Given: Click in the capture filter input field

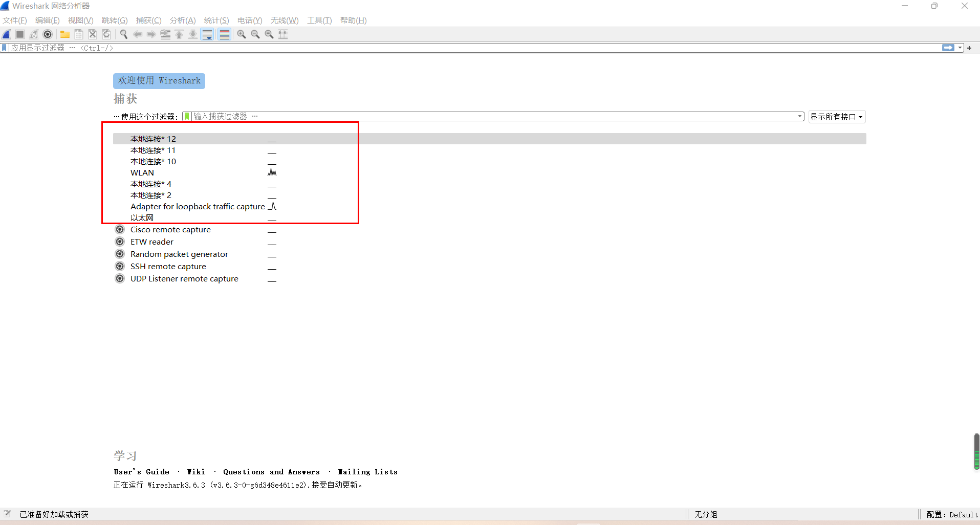Looking at the screenshot, I should click(494, 116).
